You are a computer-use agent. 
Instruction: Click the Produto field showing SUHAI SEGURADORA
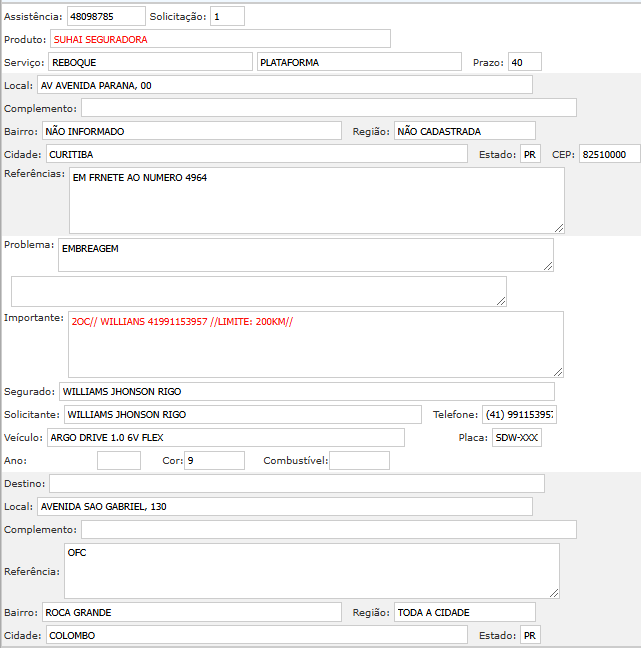coord(220,39)
